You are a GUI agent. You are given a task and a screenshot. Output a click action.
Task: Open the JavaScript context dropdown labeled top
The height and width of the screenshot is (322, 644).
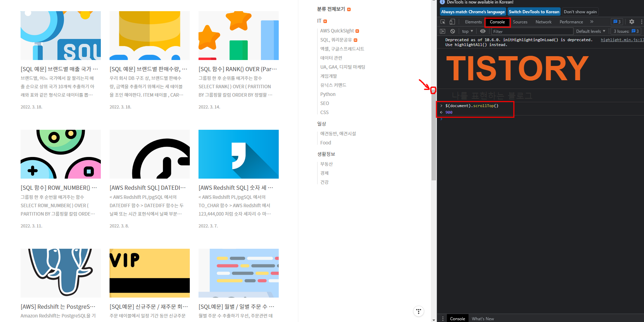tap(467, 31)
